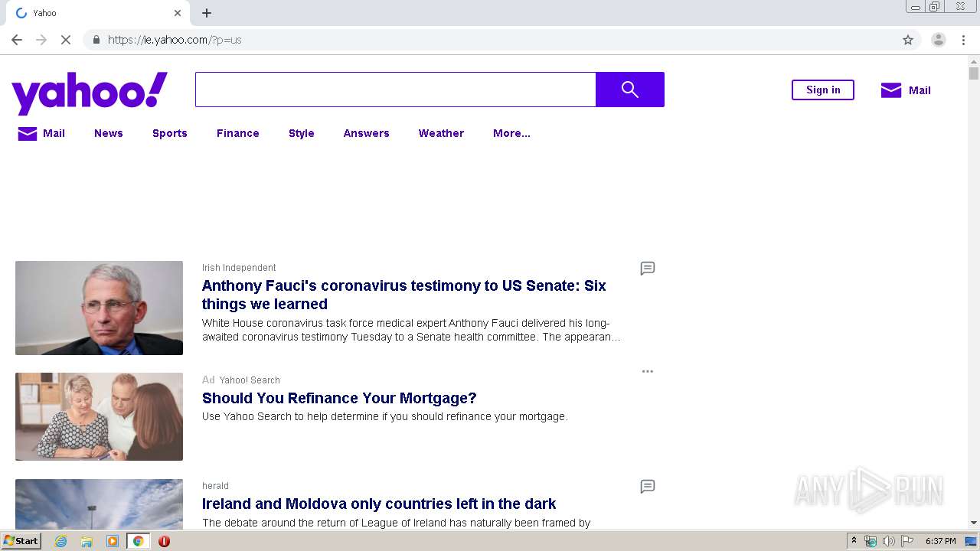Launch Internet Explorer from the taskbar

61,541
